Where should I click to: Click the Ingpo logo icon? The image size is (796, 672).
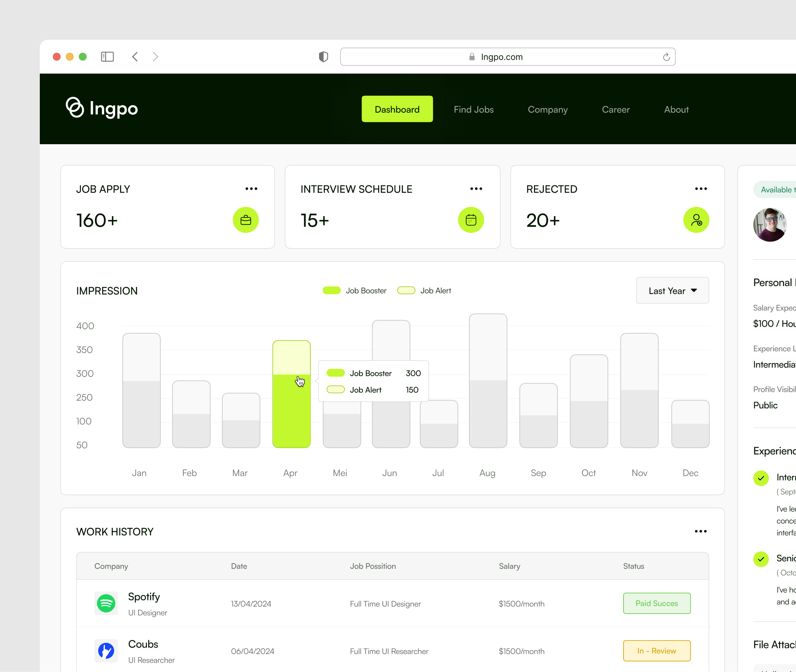(x=75, y=109)
